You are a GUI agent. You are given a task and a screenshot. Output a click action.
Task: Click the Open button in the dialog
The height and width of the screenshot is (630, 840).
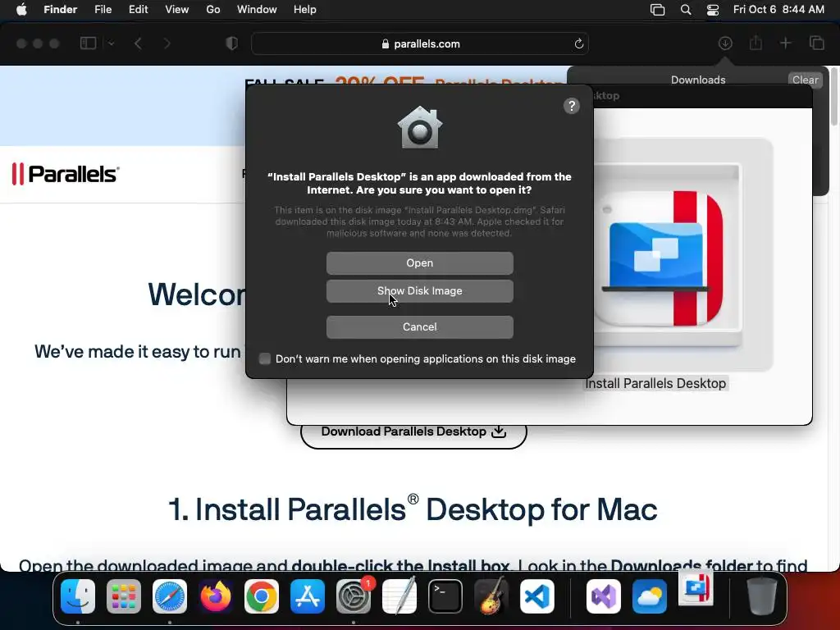point(419,263)
